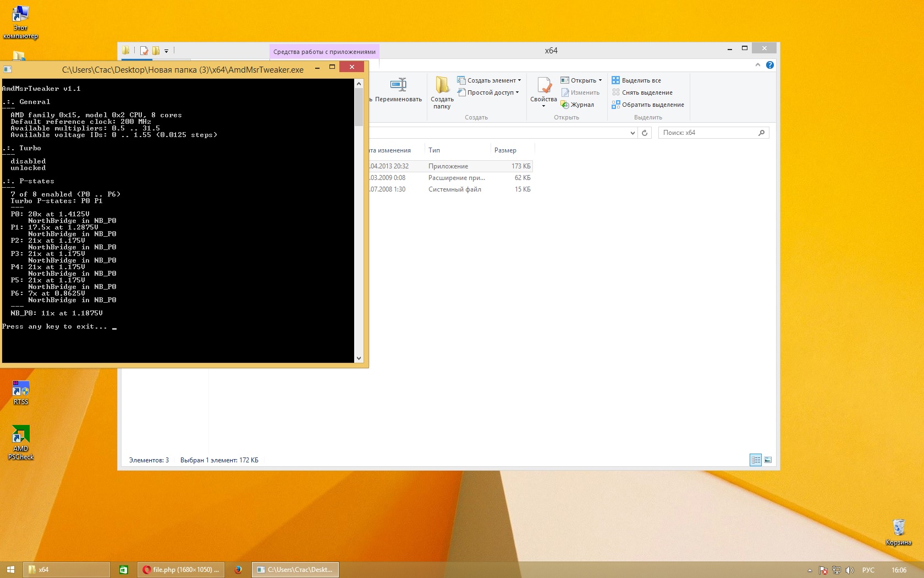Screen dimensions: 924x578
Task: Switch to the Opera file.php taskbar button
Action: [x=180, y=570]
